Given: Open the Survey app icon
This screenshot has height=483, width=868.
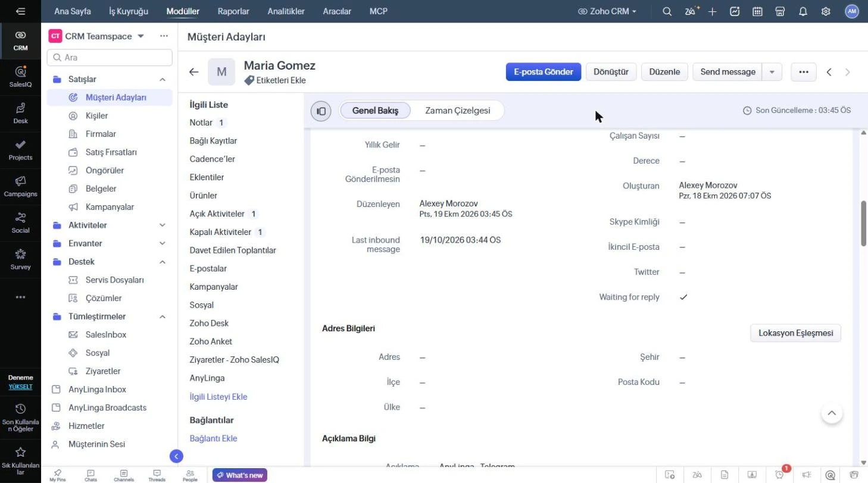Looking at the screenshot, I should click(20, 259).
